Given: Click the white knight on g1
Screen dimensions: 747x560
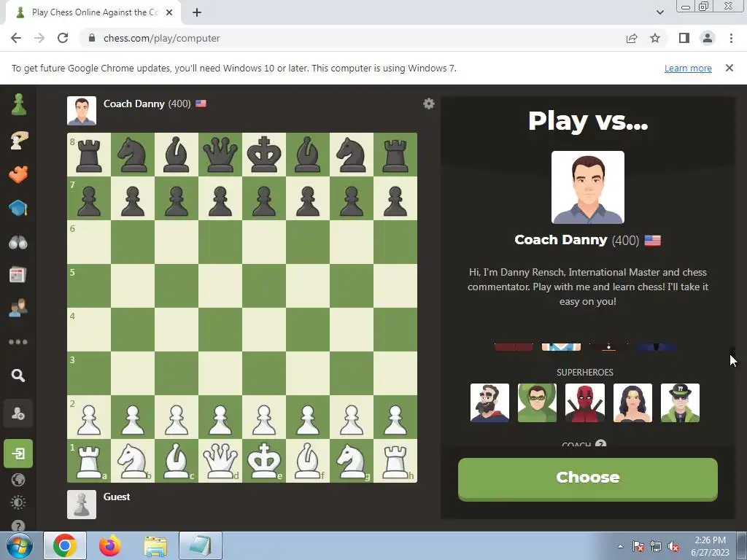Looking at the screenshot, I should coord(352,461).
